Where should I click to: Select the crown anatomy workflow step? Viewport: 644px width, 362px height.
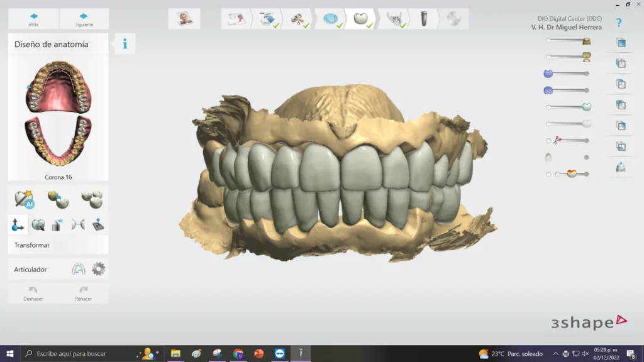(361, 19)
